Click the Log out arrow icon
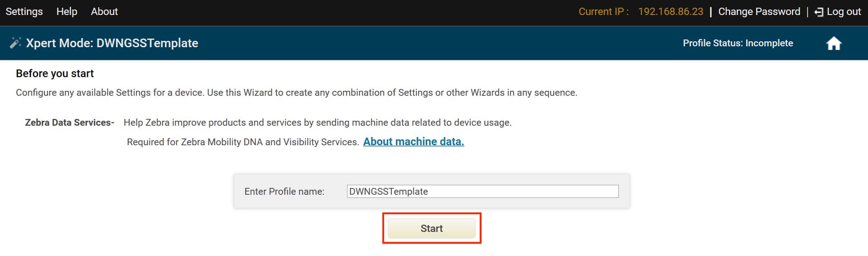 click(819, 12)
